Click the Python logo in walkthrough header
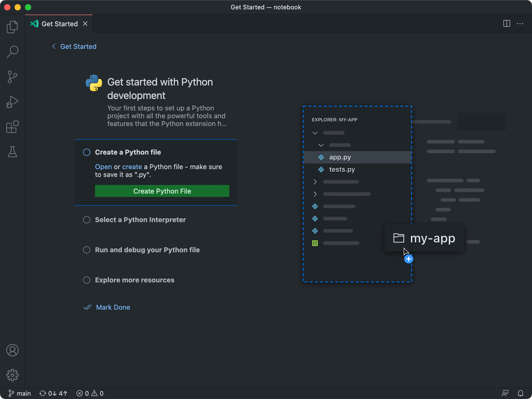 (94, 83)
